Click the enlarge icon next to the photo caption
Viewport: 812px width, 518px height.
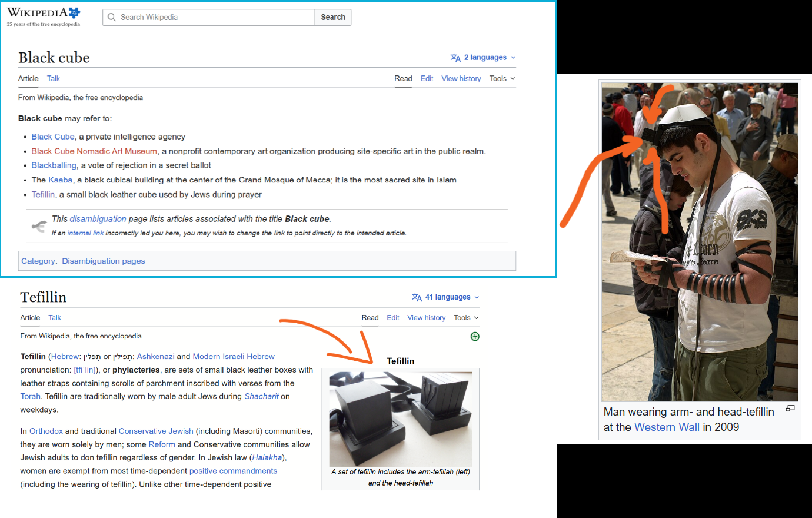coord(790,408)
